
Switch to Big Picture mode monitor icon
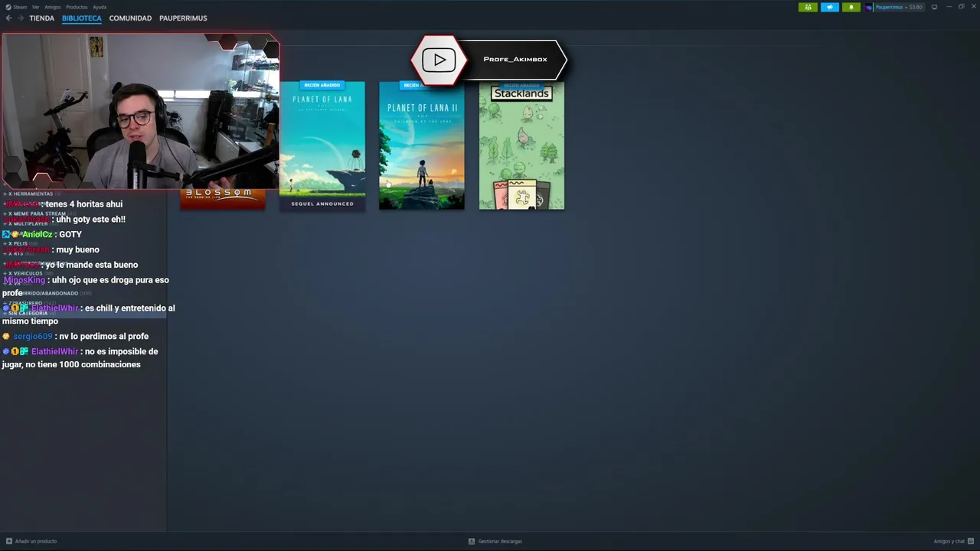coord(934,7)
